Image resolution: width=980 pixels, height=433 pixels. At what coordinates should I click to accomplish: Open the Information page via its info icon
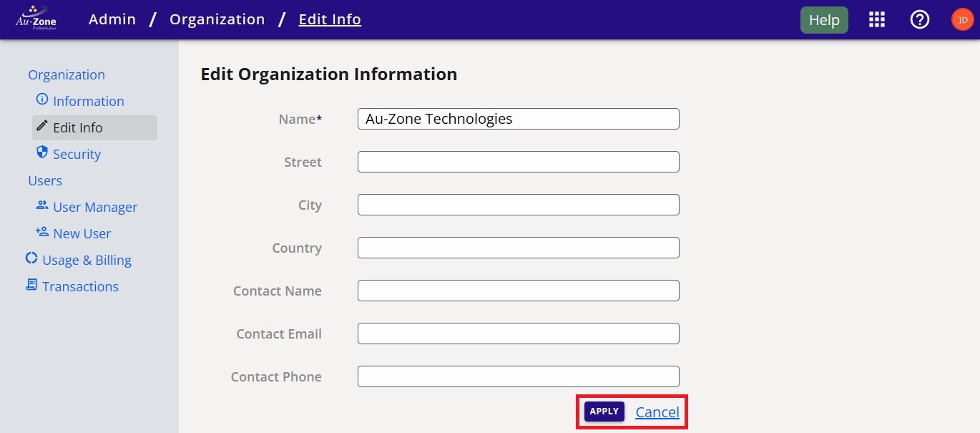point(42,101)
